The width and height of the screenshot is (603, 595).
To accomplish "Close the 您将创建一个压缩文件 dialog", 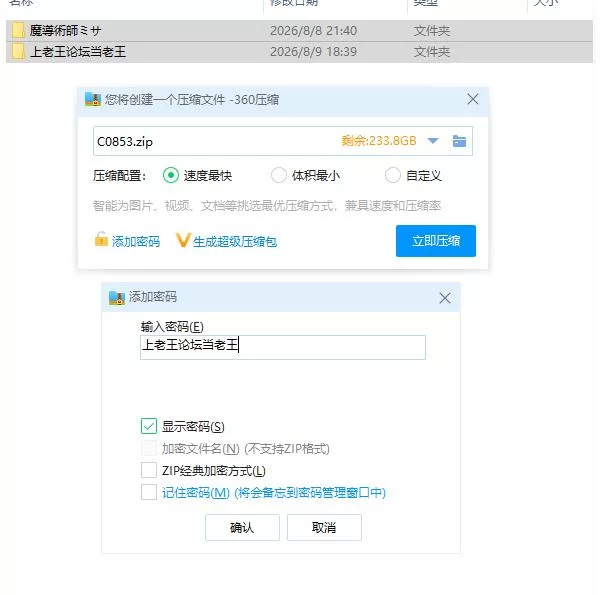I will coord(473,99).
